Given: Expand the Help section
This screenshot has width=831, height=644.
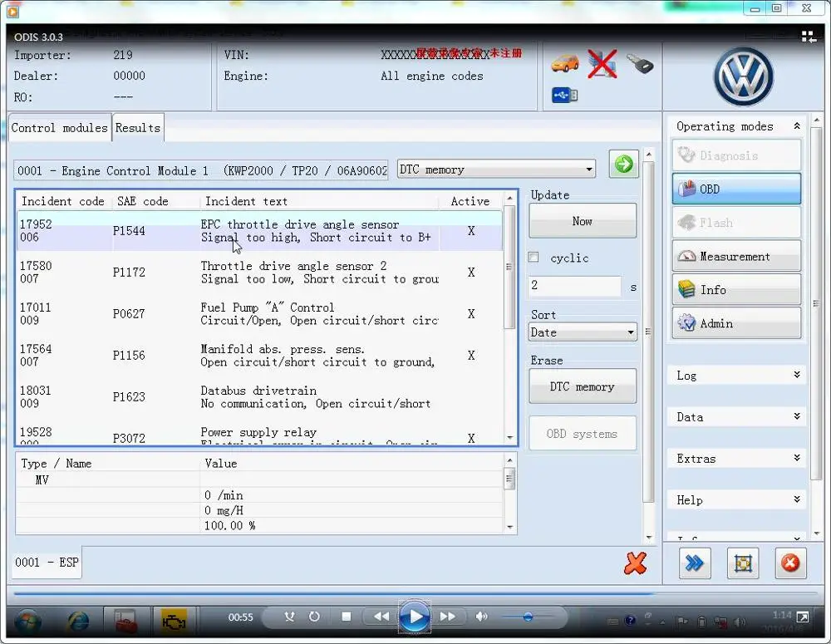Looking at the screenshot, I should [797, 499].
